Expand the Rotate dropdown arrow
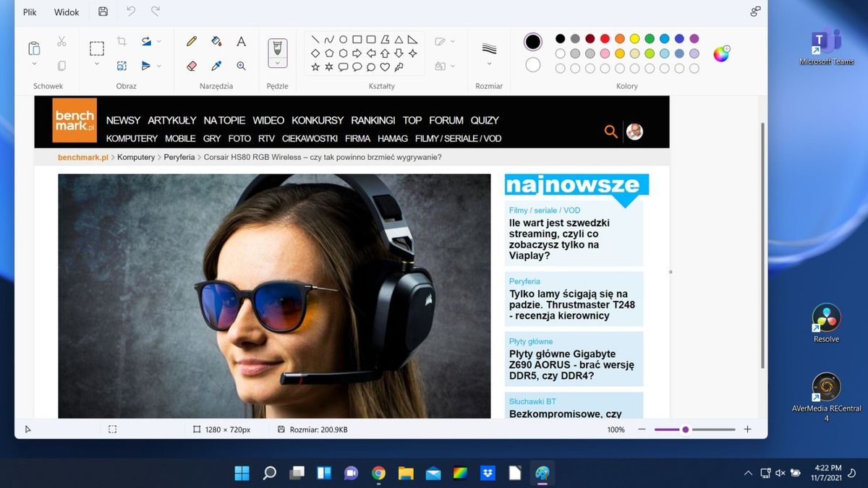Screen dimensions: 868x488 (159, 41)
